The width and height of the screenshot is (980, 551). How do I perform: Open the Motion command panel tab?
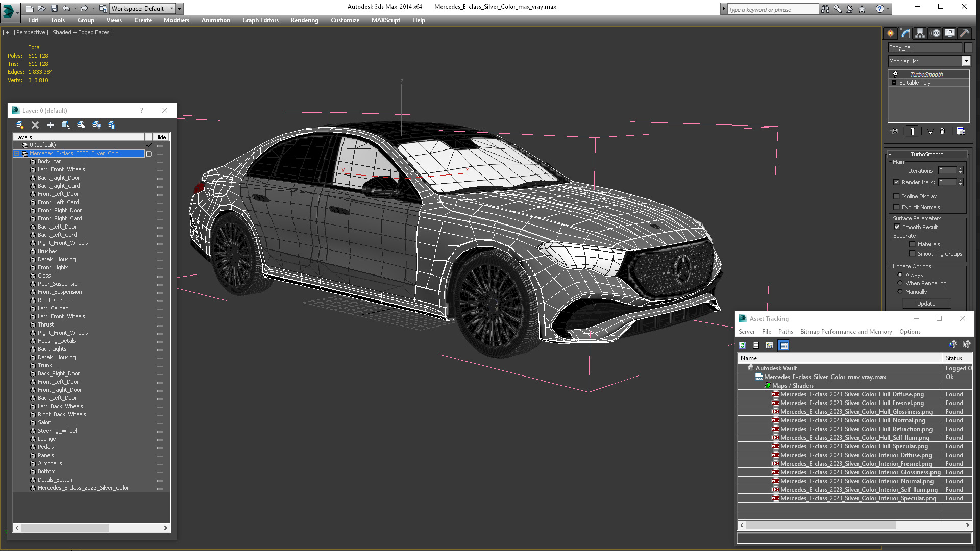click(936, 33)
